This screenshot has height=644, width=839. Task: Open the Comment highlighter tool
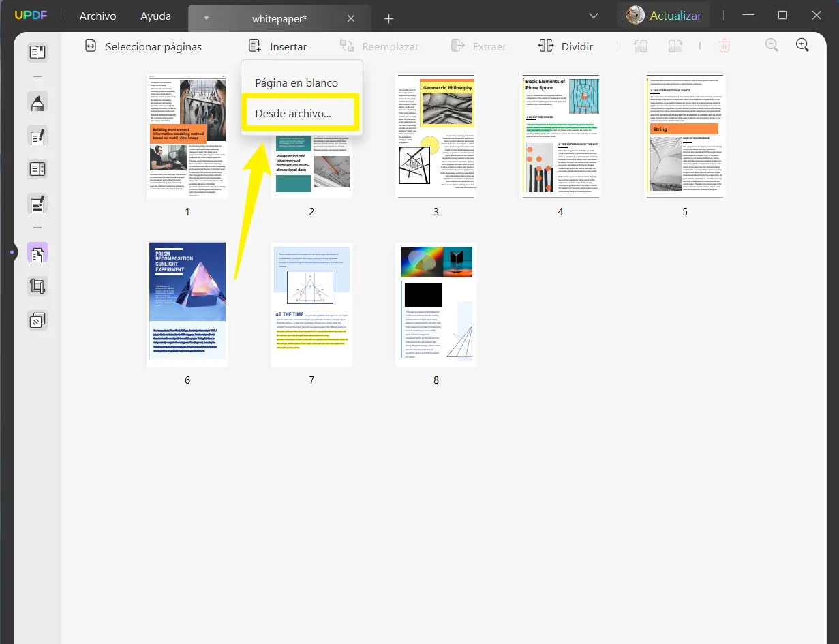click(x=37, y=102)
